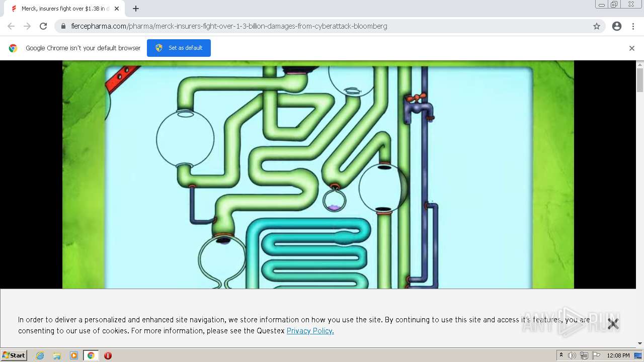Launch Internet Explorer from taskbar

point(40,355)
